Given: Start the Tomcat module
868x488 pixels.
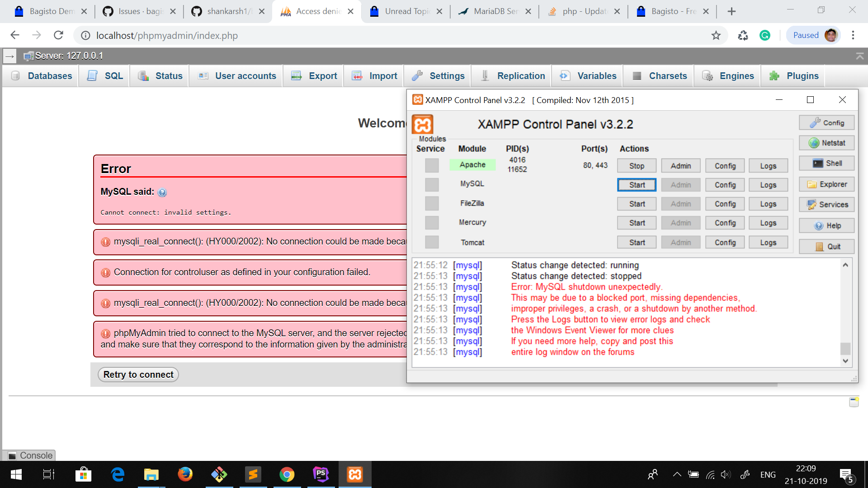Looking at the screenshot, I should (637, 243).
